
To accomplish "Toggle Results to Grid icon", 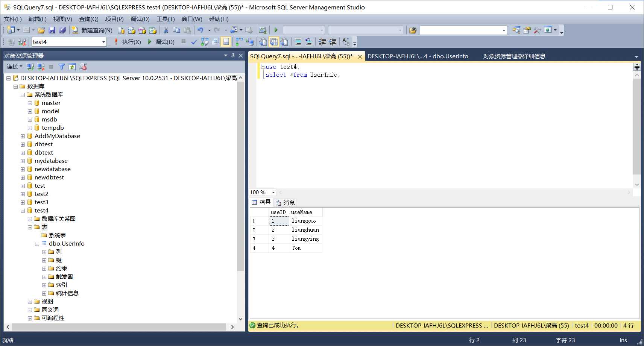I will pyautogui.click(x=274, y=42).
